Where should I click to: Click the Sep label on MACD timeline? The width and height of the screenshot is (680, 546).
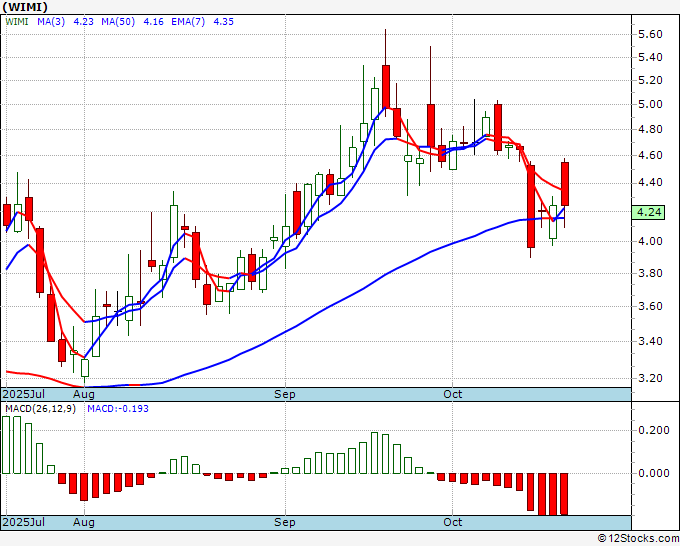click(284, 522)
